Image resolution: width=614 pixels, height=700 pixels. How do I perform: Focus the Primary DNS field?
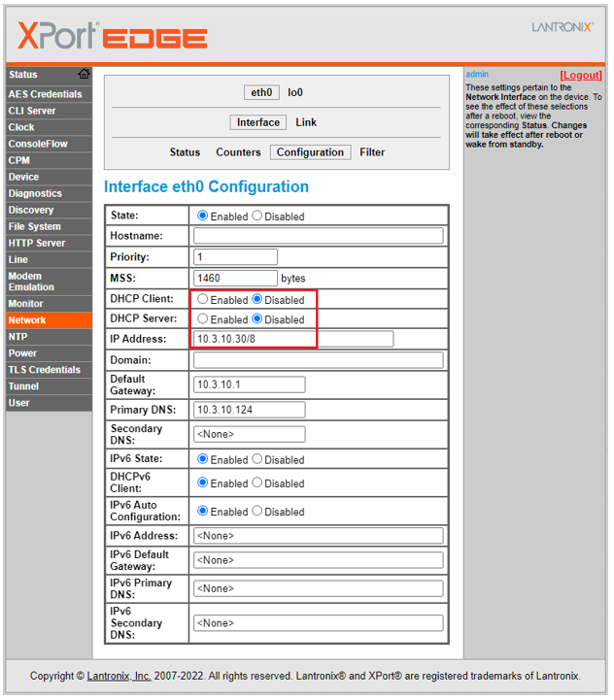point(250,410)
